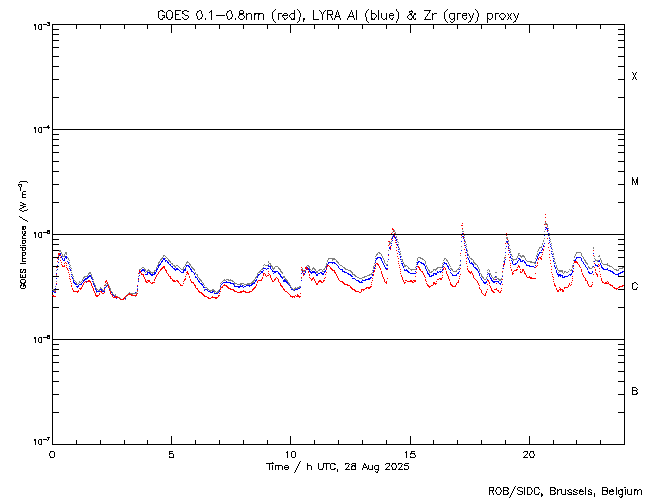Click the x-axis tick label 0

coord(52,454)
